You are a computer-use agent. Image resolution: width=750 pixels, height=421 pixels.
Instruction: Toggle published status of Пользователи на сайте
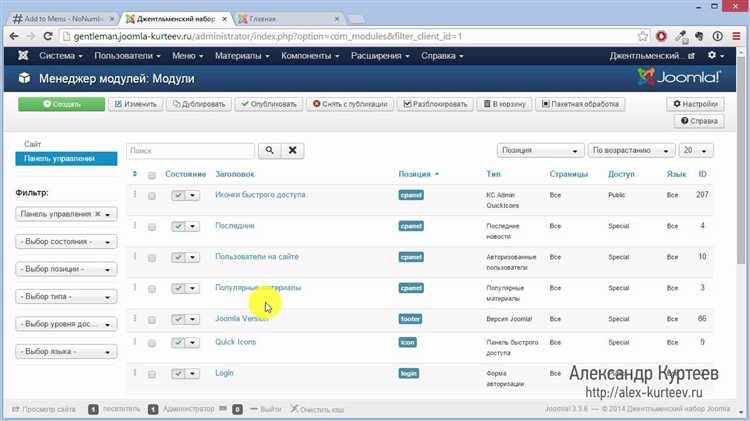point(178,257)
